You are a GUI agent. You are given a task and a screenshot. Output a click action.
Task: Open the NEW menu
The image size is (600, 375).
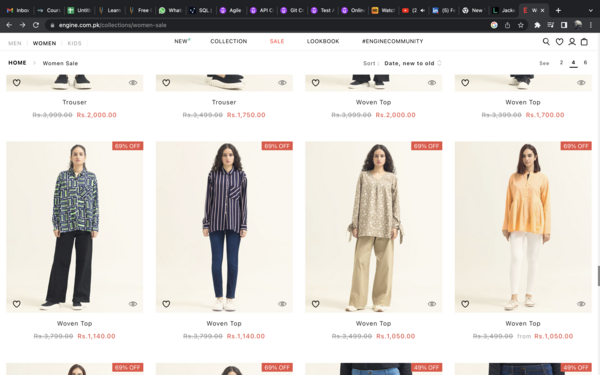182,41
